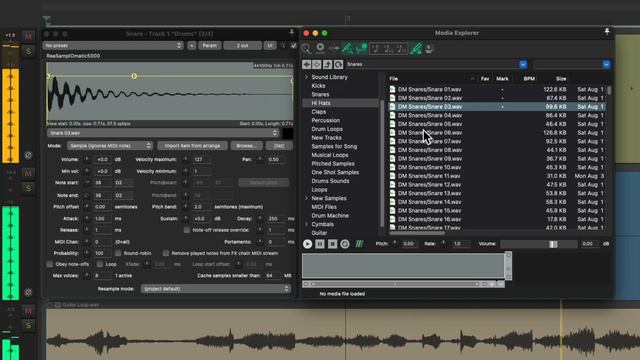
Task: Toggle Note-off release override checkbox
Action: (187, 230)
